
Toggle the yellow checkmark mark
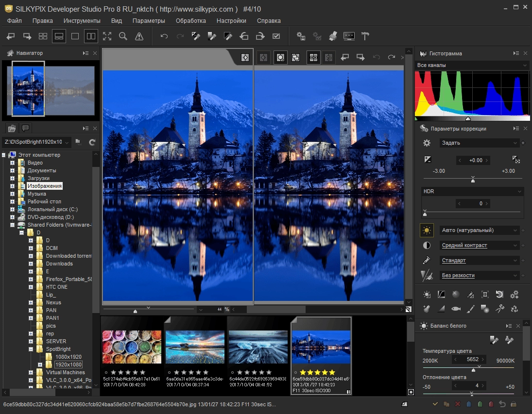(435, 404)
